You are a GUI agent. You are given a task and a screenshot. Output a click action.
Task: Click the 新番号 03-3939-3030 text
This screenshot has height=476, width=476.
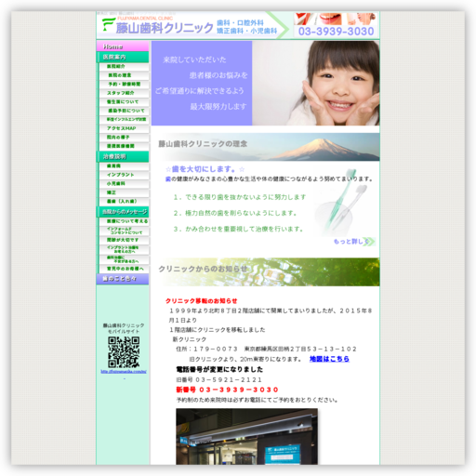click(x=227, y=390)
